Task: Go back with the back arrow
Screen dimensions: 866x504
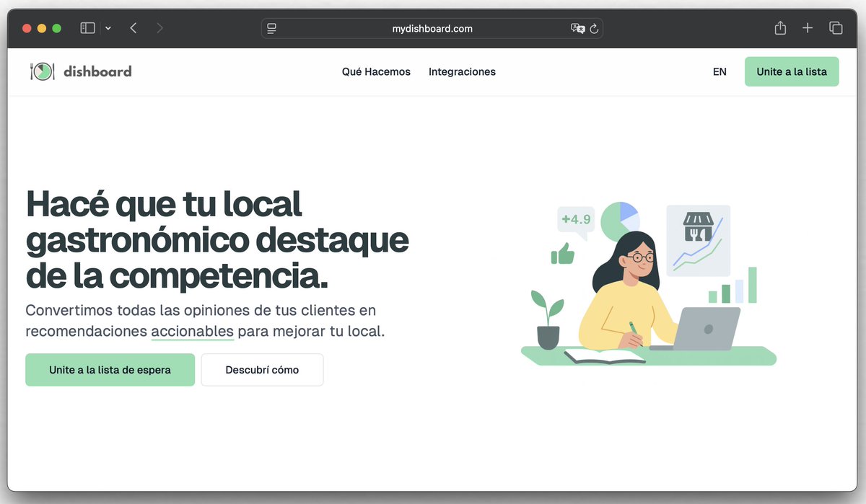Action: coord(134,28)
